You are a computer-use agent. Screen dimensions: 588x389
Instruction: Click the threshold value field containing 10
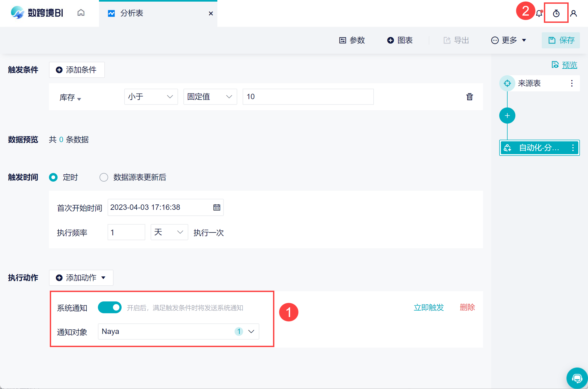tap(308, 97)
